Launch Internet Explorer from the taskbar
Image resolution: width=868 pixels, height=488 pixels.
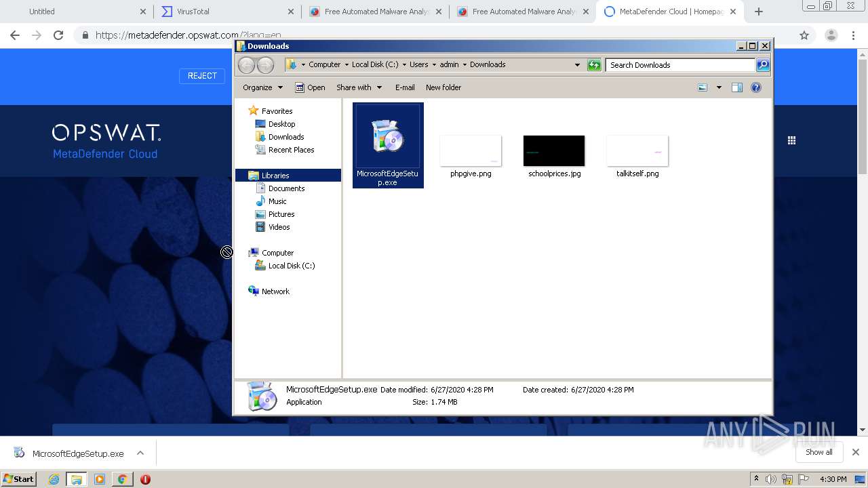pyautogui.click(x=54, y=479)
